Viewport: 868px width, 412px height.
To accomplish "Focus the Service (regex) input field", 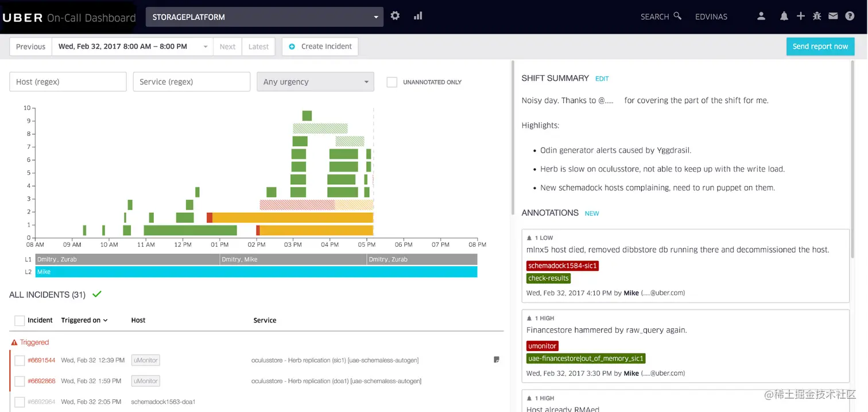I will [191, 82].
